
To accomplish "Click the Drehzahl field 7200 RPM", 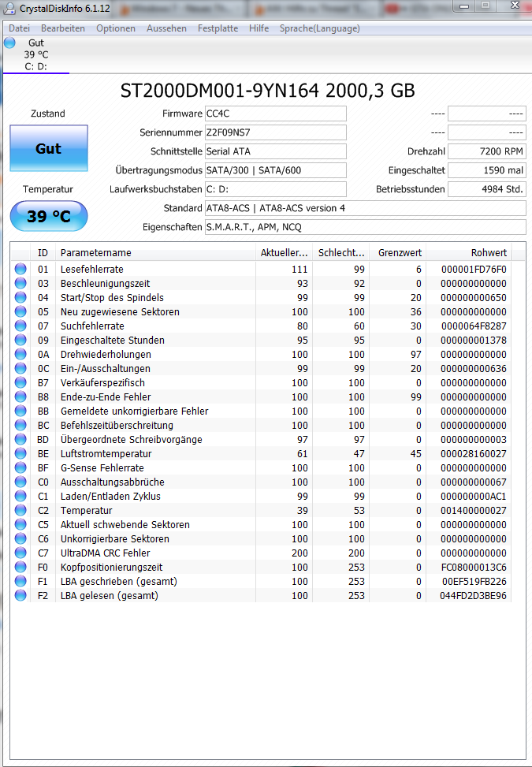I will click(x=487, y=151).
